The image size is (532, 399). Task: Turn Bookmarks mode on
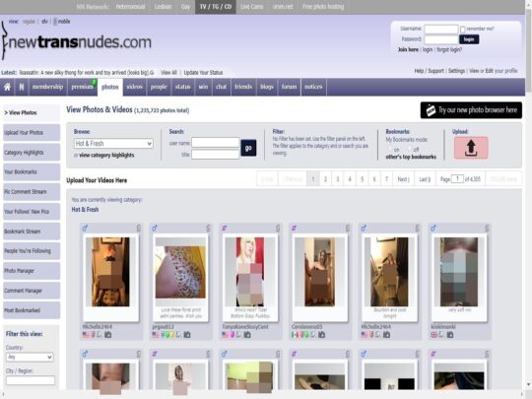pyautogui.click(x=390, y=148)
